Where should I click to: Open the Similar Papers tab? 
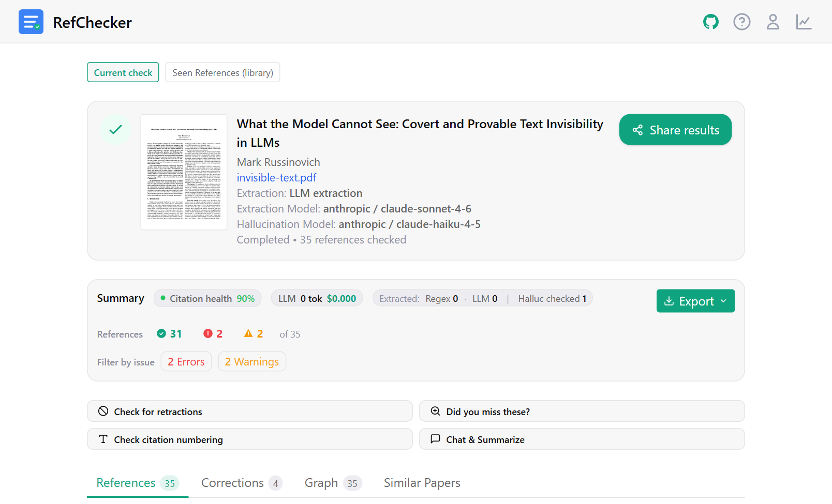(422, 483)
